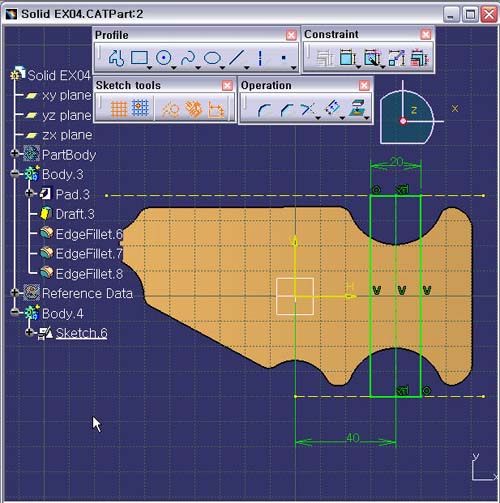Collapse the Body.3 node
The width and height of the screenshot is (500, 503).
pyautogui.click(x=14, y=174)
